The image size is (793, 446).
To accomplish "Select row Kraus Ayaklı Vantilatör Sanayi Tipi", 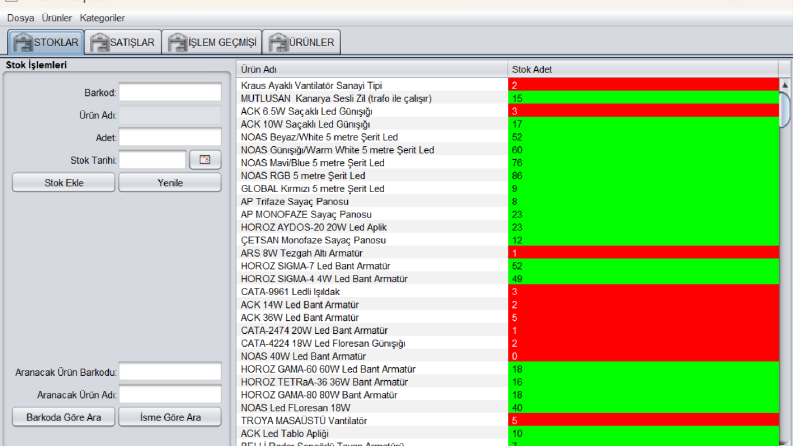I will (x=508, y=85).
